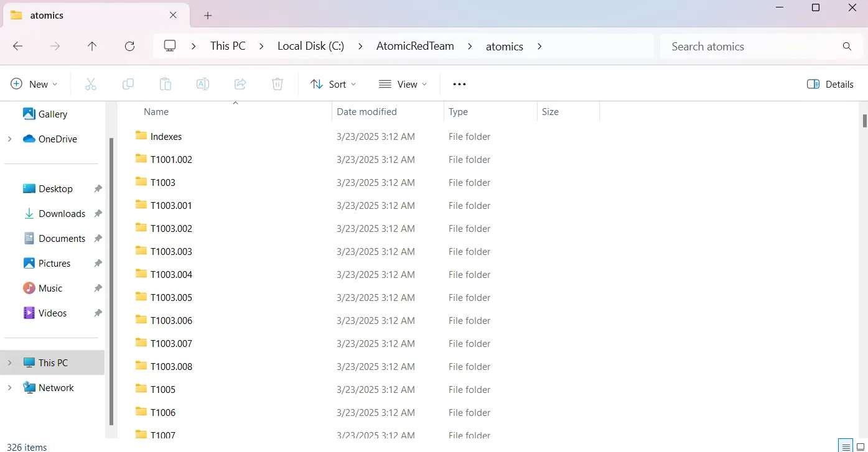Toggle the Details pane button
868x452 pixels.
[x=830, y=84]
